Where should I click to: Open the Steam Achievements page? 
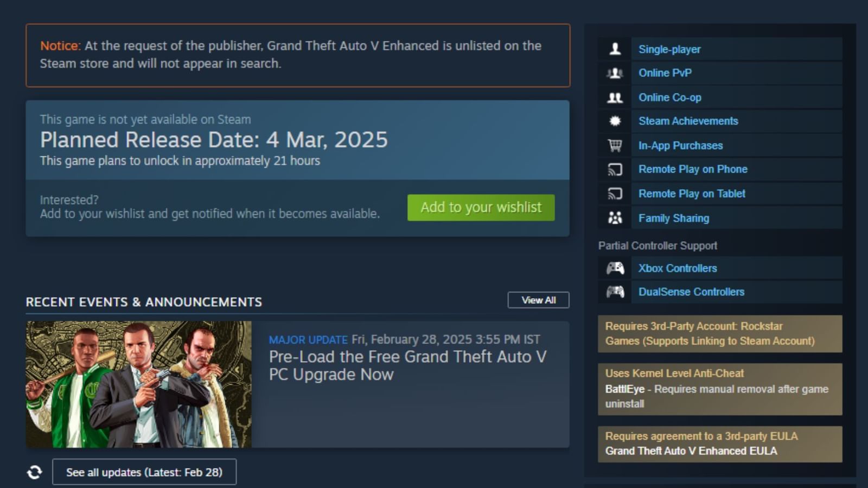click(688, 121)
